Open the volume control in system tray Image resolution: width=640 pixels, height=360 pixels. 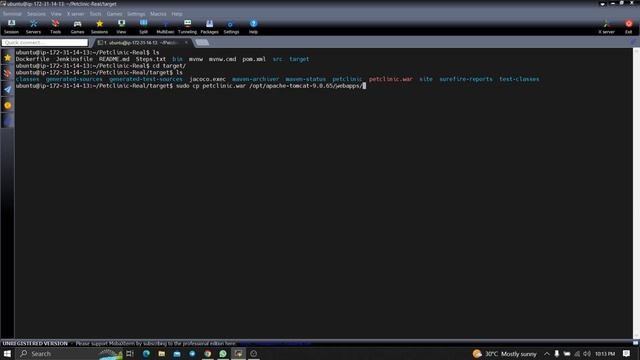(587, 353)
